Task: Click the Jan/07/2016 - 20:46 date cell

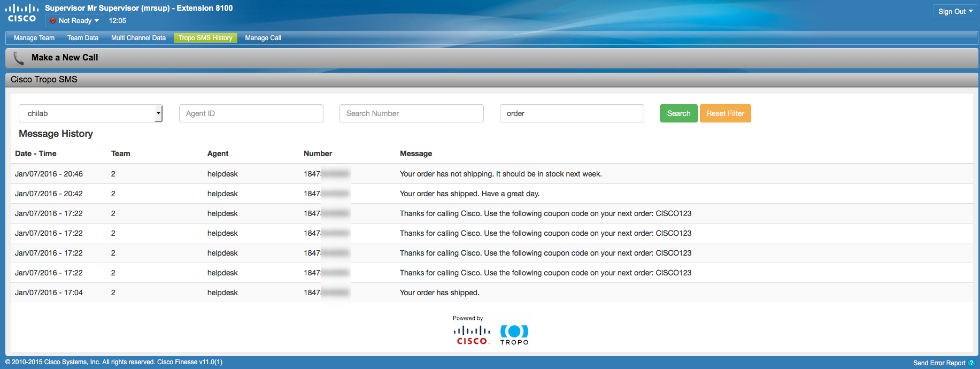Action: tap(49, 174)
